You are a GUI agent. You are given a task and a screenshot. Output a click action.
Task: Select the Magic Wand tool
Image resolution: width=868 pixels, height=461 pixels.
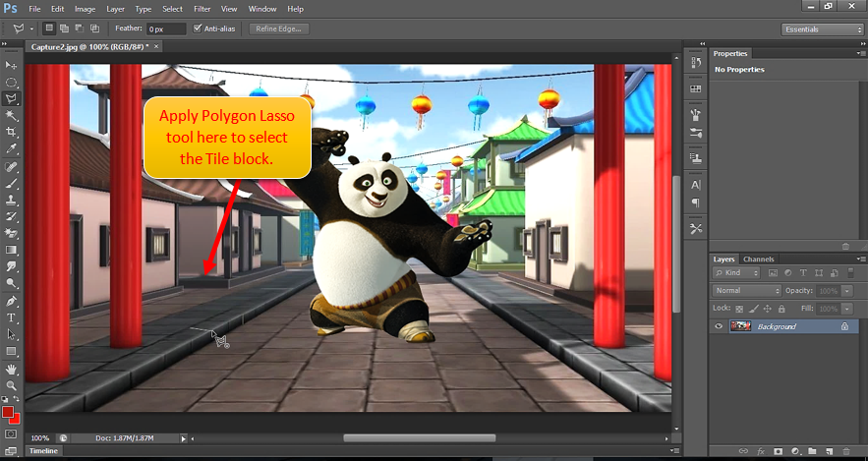tap(11, 115)
